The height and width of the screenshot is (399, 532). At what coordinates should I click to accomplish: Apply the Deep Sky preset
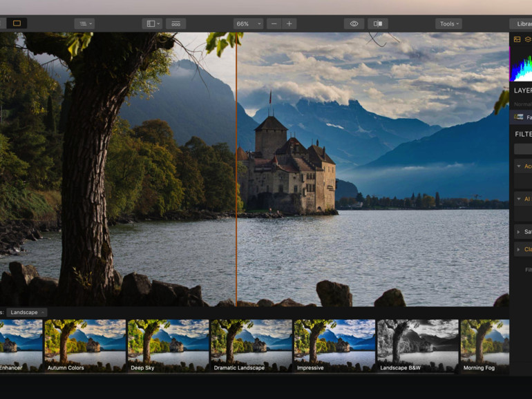pyautogui.click(x=169, y=346)
